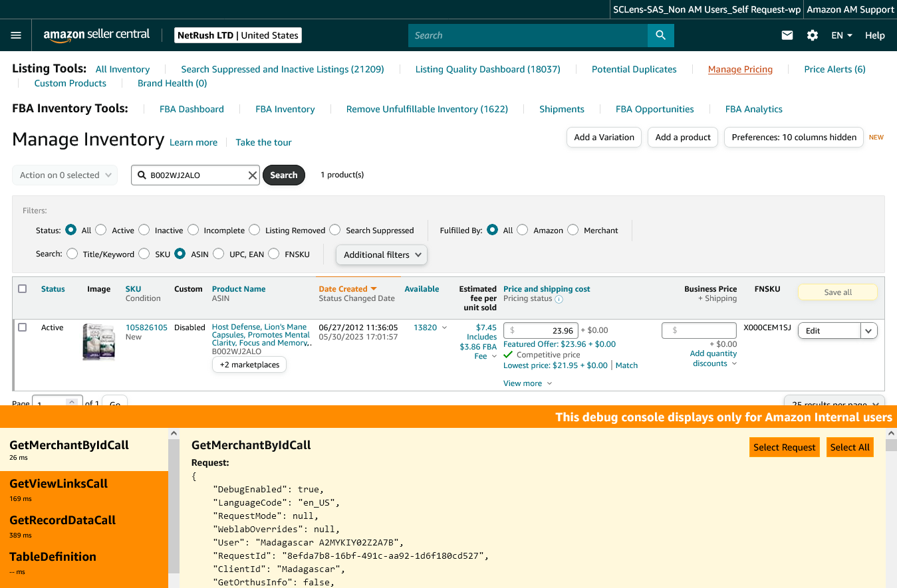Click the Add a Variation button
897x588 pixels.
click(x=604, y=138)
